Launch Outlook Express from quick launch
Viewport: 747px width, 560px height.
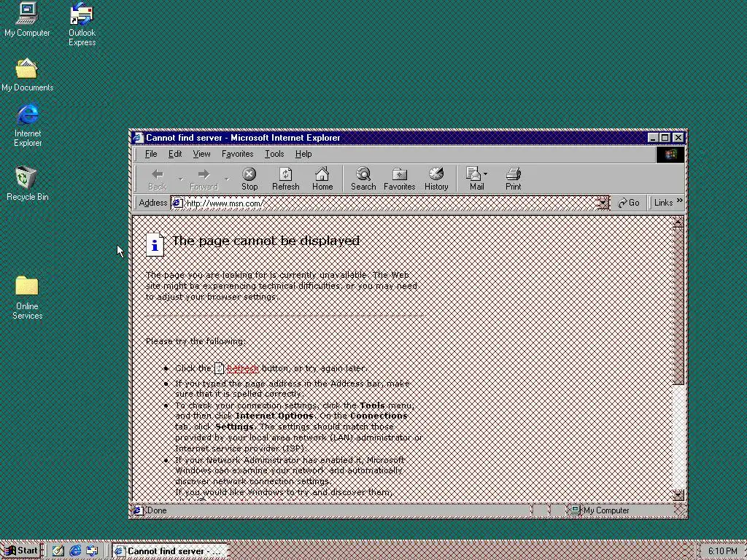tap(92, 551)
